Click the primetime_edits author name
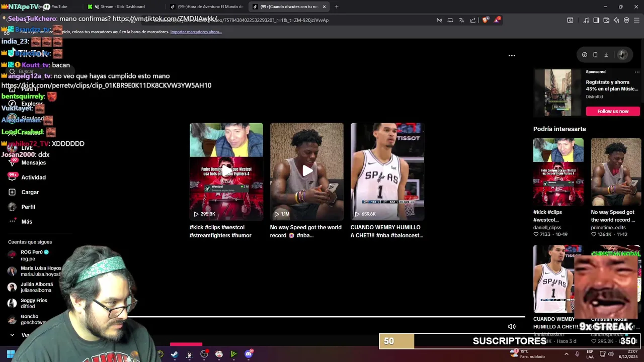The width and height of the screenshot is (644, 362). tap(608, 227)
